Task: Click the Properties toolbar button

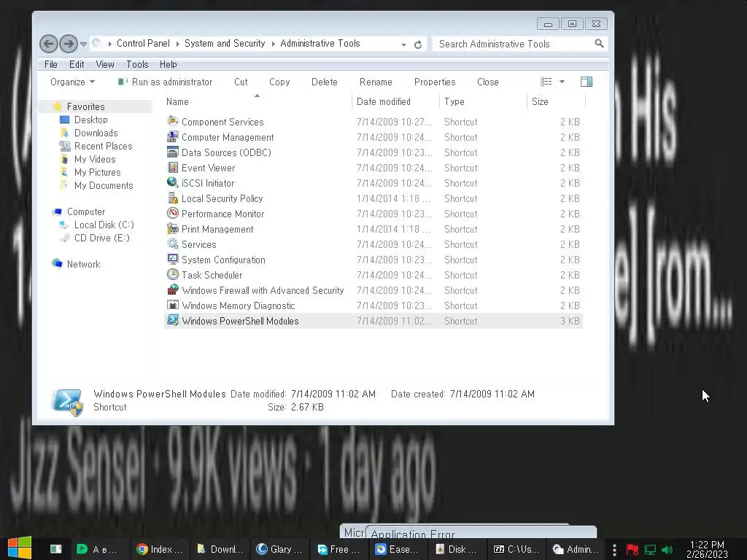Action: pos(435,82)
